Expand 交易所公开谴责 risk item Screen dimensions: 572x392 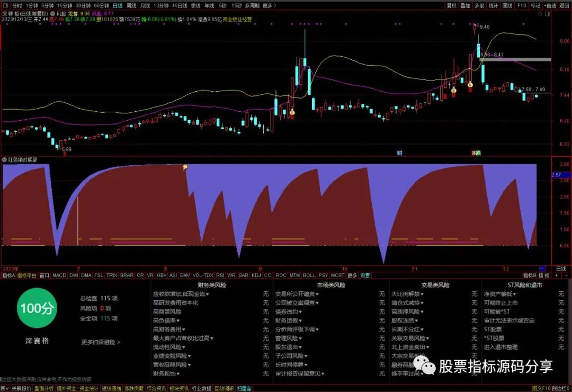(297, 294)
